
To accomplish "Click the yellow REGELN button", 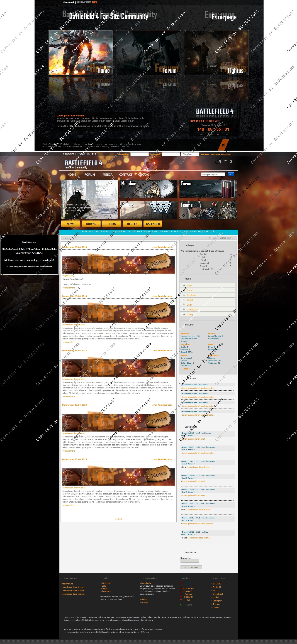I will click(132, 224).
